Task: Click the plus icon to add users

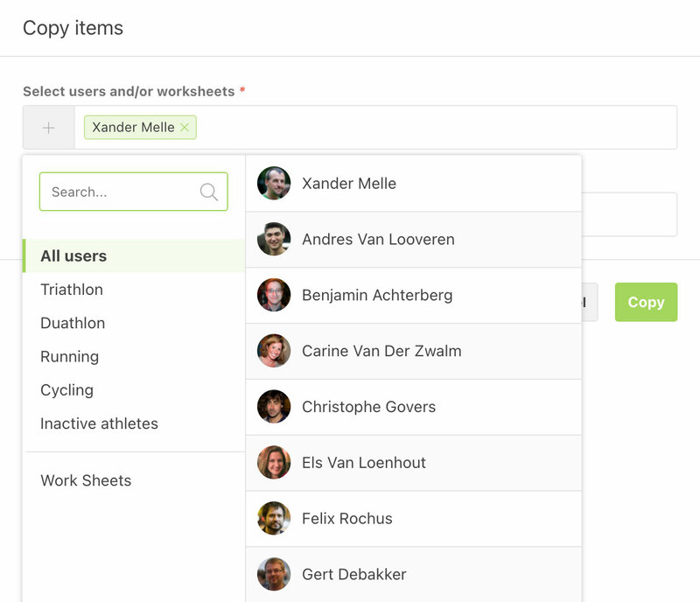Action: [x=48, y=128]
